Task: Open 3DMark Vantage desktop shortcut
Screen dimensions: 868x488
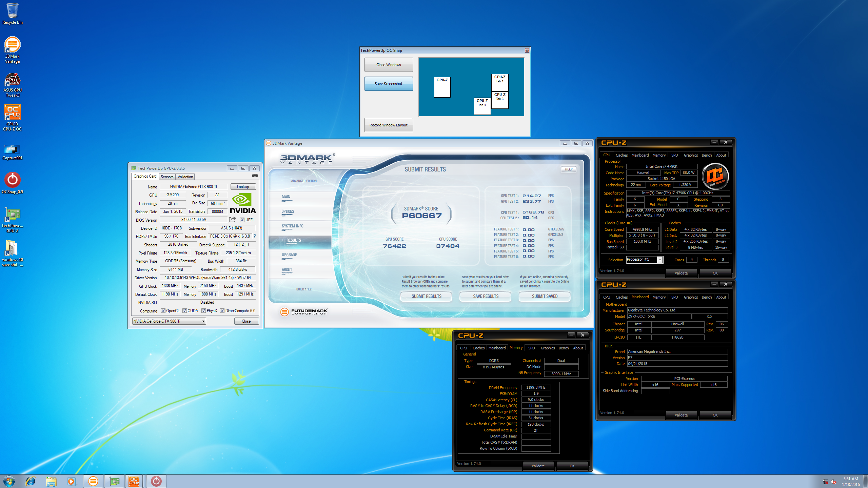Action: [12, 50]
